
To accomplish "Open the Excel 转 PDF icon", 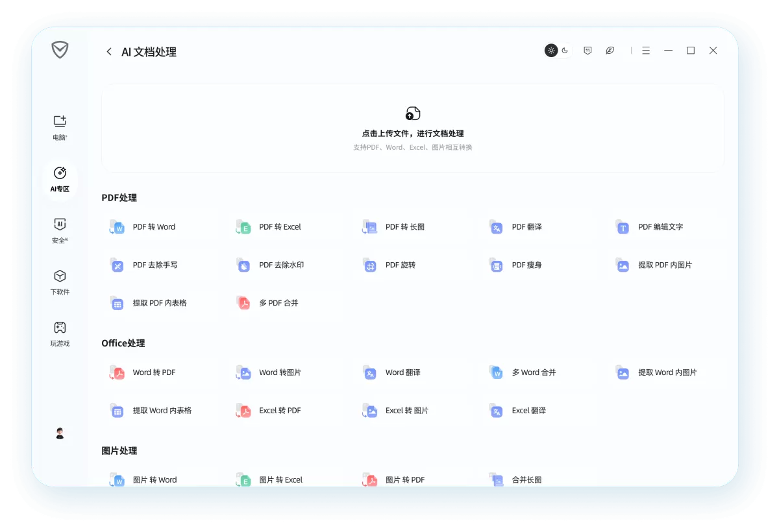I will coord(243,411).
